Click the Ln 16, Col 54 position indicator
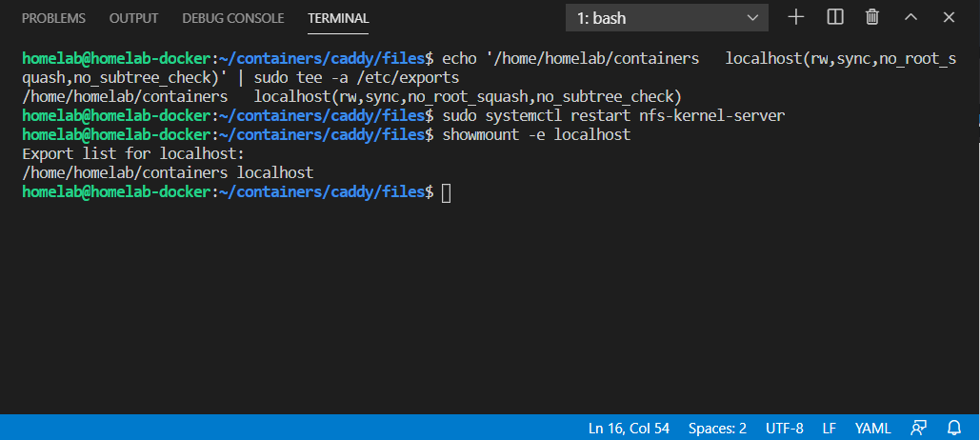This screenshot has width=980, height=440. coord(629,429)
